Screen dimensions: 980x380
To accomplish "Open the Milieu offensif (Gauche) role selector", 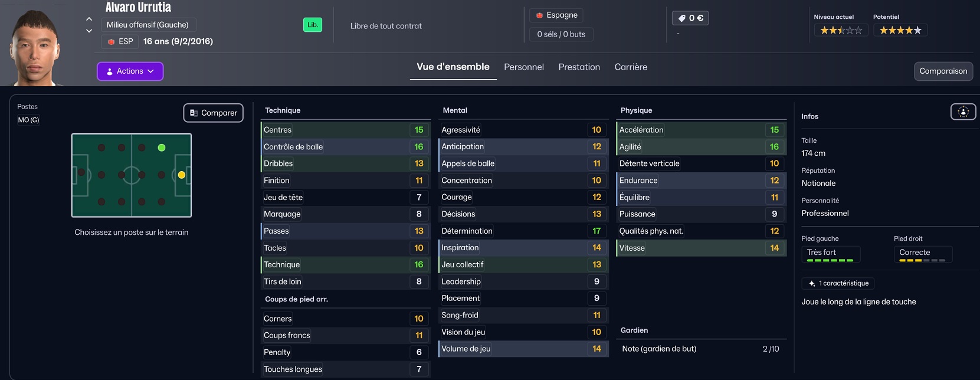I will point(148,25).
